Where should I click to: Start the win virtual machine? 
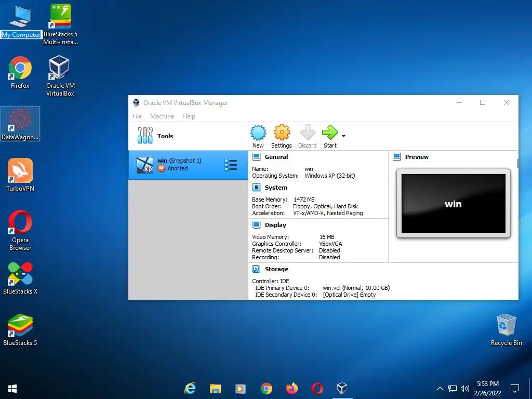(330, 137)
